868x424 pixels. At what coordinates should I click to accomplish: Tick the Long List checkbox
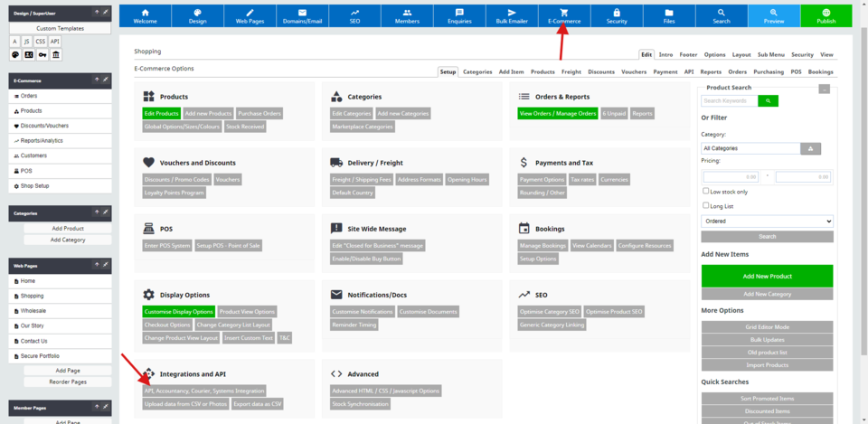point(706,205)
